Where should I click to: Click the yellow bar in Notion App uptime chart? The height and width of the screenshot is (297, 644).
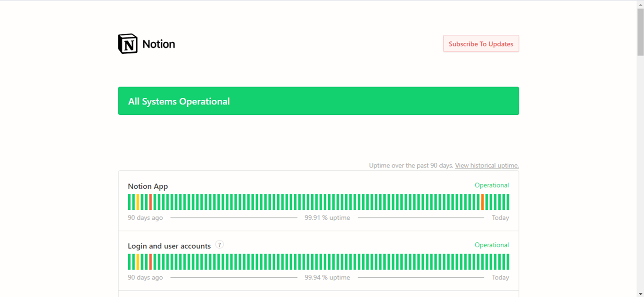point(138,202)
